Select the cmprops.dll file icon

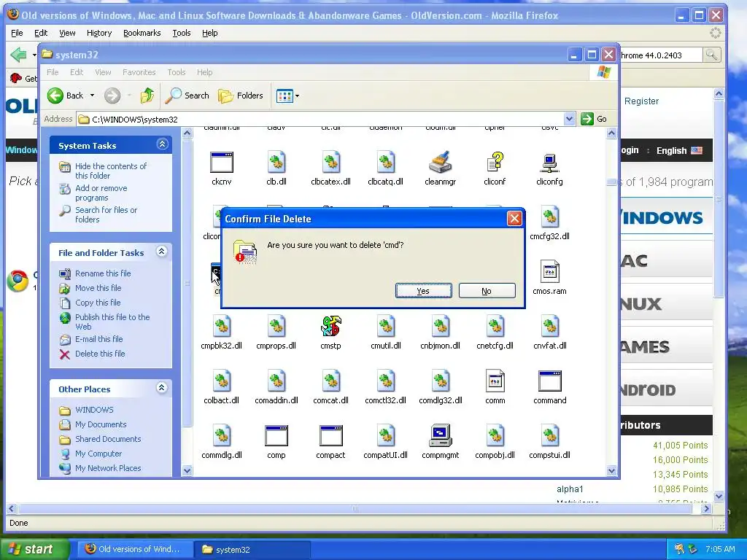pyautogui.click(x=276, y=327)
